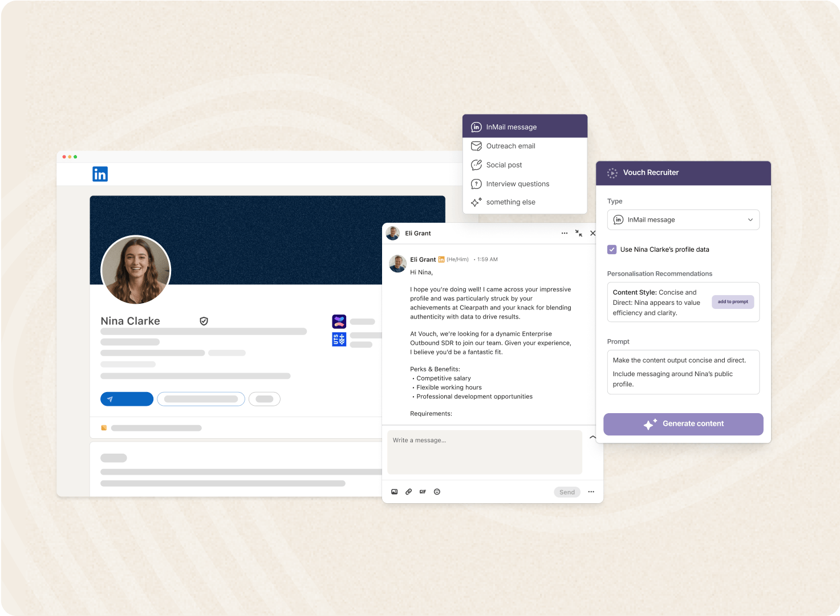Click the Vouch Recruiter logo icon
Viewport: 840px width, 616px height.
612,173
